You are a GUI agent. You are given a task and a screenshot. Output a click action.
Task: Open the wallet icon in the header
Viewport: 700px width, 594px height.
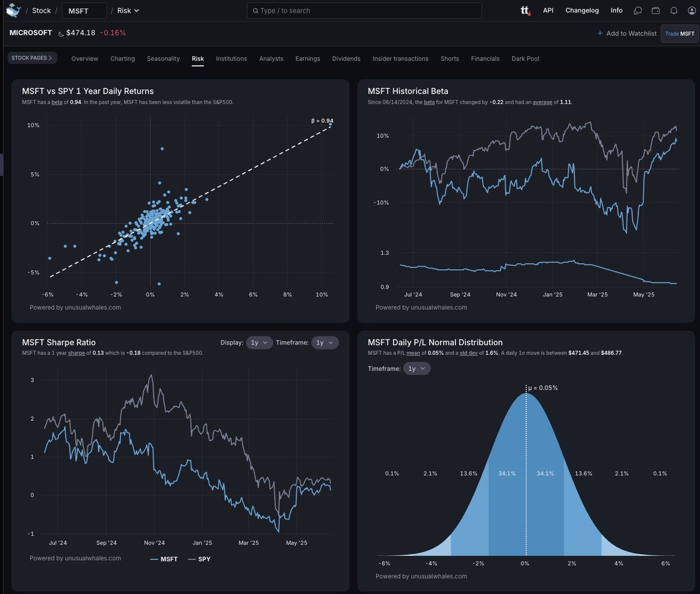click(656, 11)
